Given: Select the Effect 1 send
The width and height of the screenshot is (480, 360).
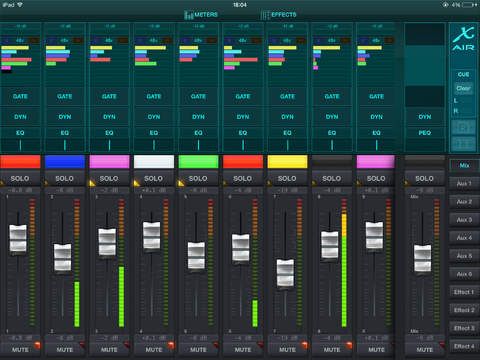Looking at the screenshot, I should 464,292.
